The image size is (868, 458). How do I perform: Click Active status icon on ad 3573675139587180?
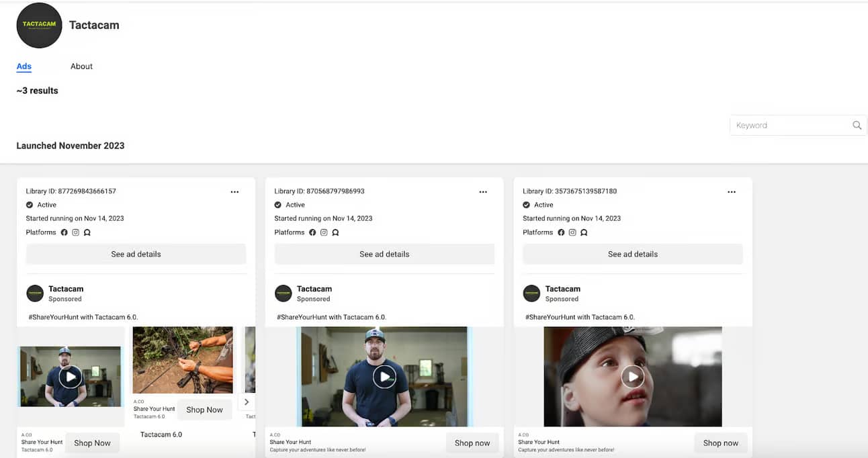tap(527, 205)
